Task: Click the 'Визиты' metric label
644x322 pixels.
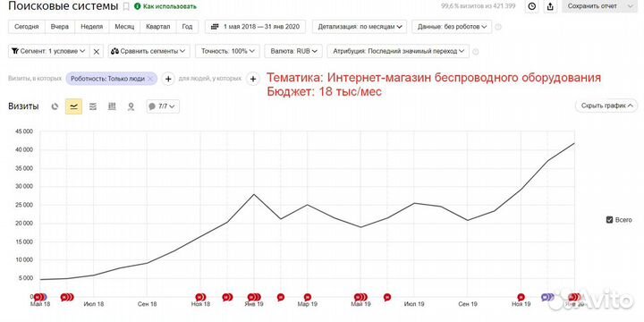Action: (23, 106)
